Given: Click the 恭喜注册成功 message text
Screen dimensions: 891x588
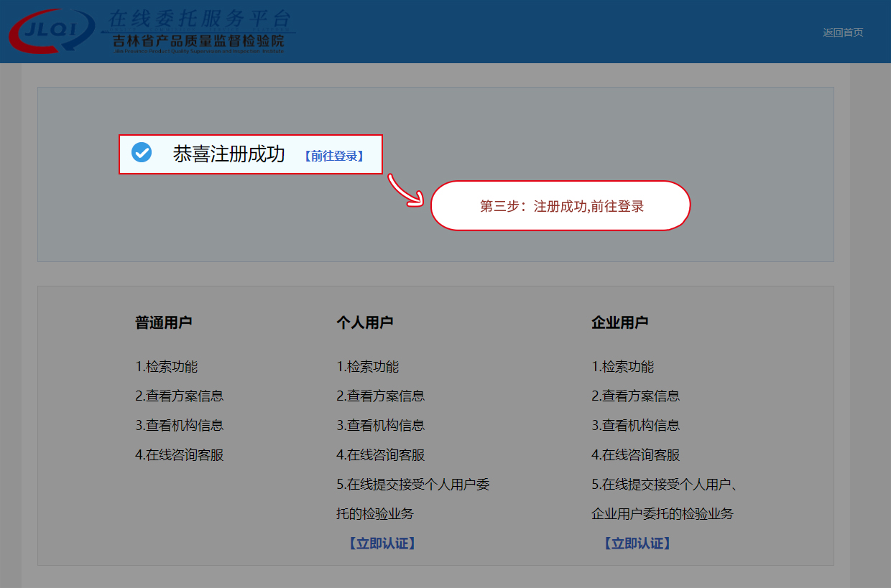Looking at the screenshot, I should (228, 154).
